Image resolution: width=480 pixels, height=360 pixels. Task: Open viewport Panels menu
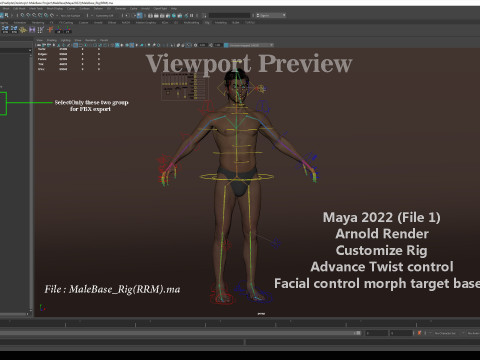coord(104,40)
